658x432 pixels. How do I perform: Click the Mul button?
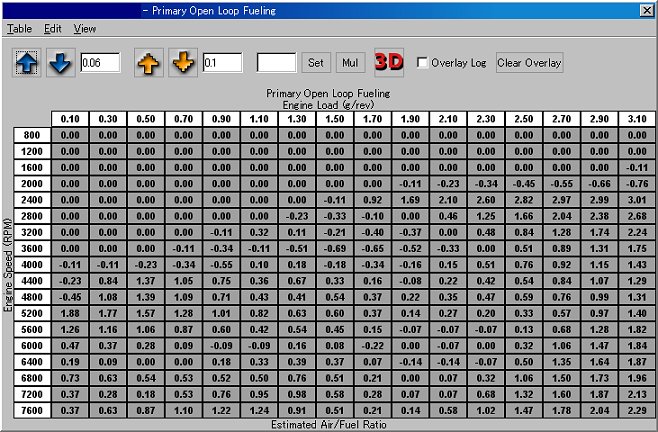(x=350, y=63)
